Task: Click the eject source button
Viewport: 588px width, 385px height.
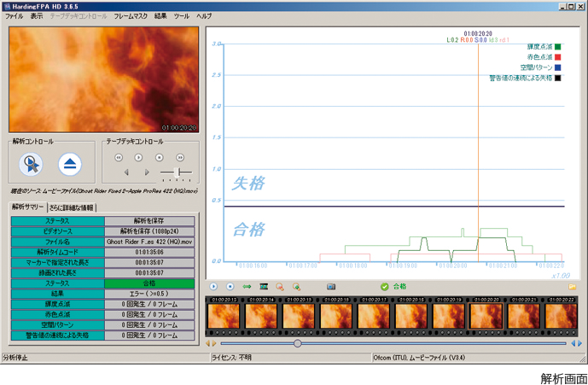Action: [x=70, y=164]
